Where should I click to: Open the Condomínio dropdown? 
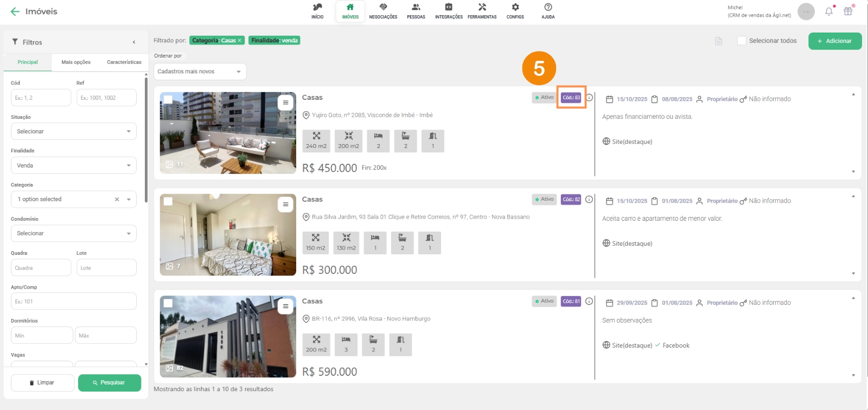73,233
